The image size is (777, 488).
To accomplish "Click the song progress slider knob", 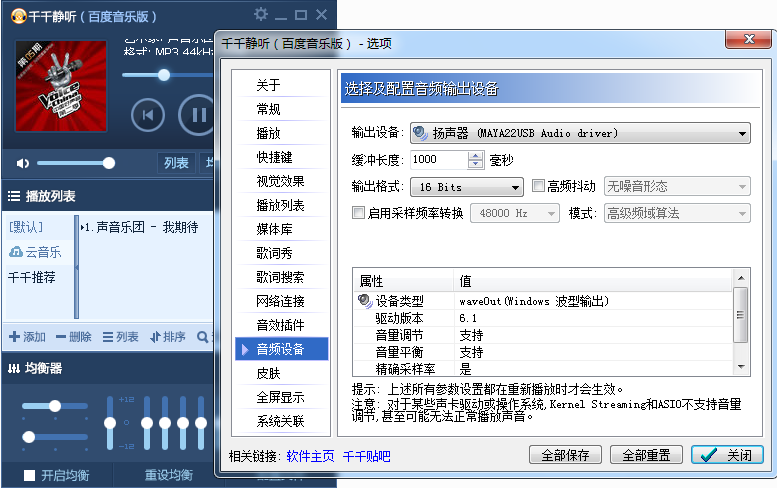I will pos(164,75).
